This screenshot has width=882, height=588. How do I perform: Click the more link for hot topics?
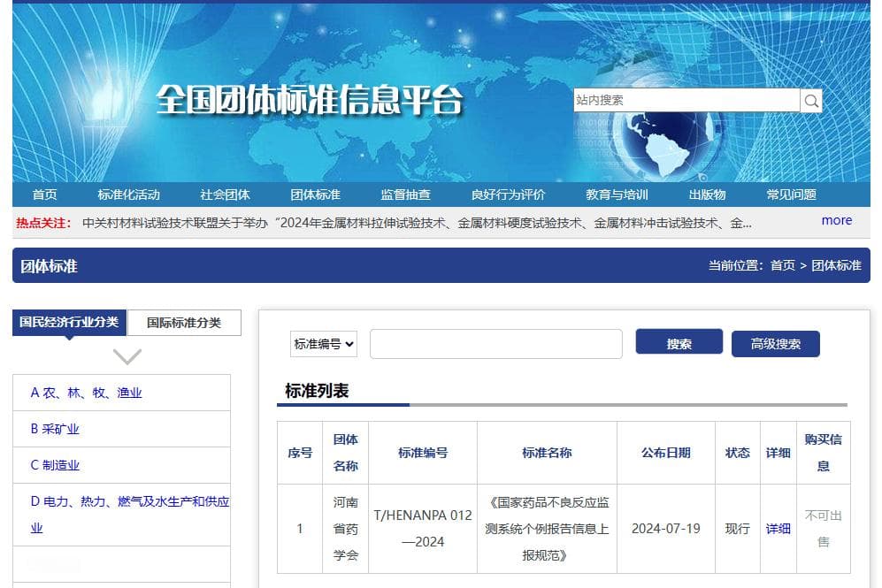tap(836, 220)
